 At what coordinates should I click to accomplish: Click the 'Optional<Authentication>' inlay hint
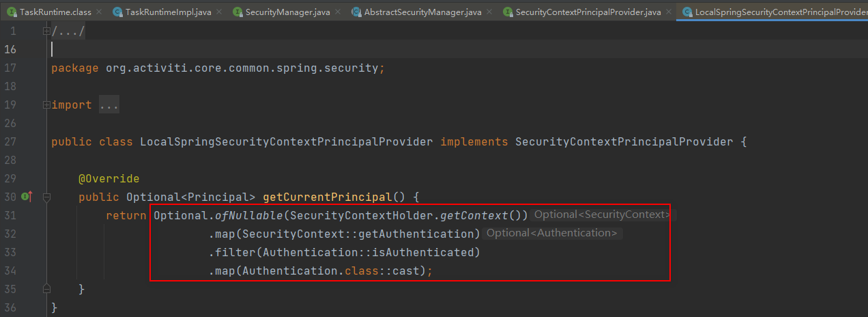pos(553,234)
